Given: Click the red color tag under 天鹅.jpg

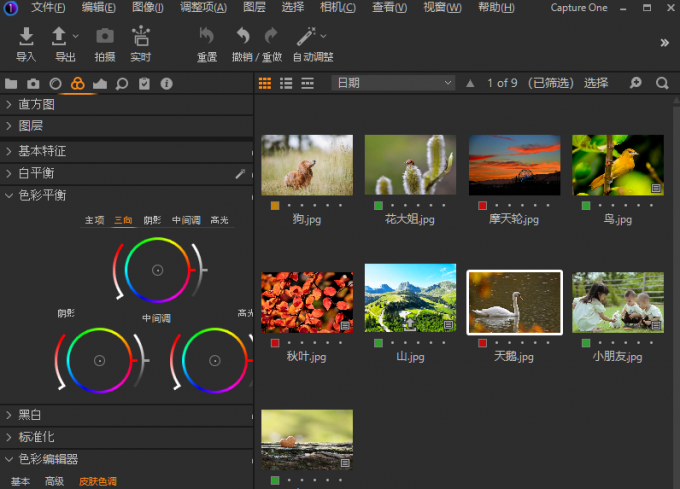Looking at the screenshot, I should tap(482, 343).
